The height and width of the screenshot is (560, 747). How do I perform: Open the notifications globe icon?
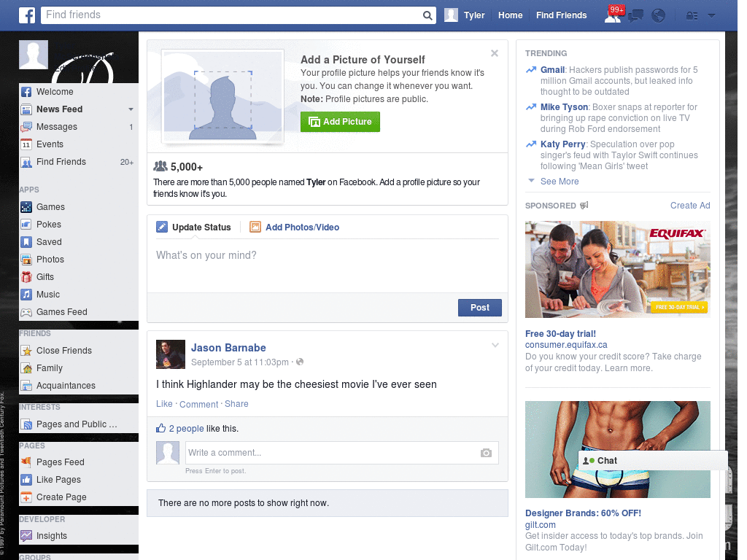pyautogui.click(x=659, y=16)
